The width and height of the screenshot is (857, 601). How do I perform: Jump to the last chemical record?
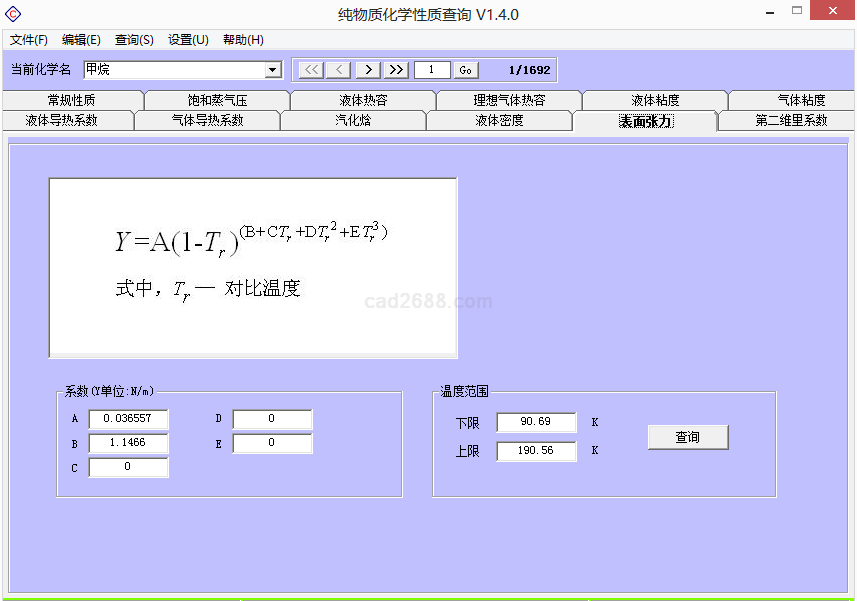click(396, 70)
